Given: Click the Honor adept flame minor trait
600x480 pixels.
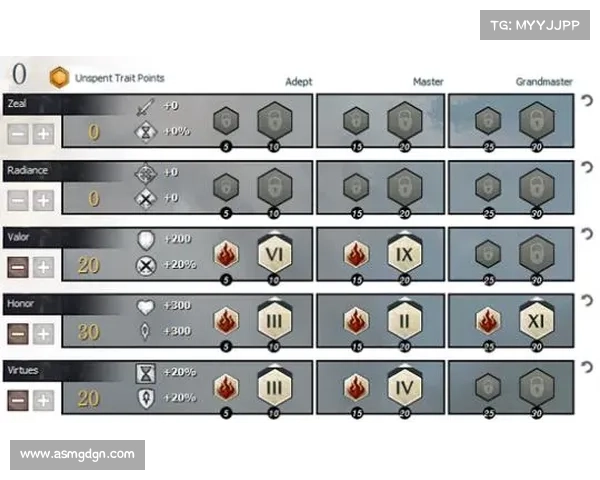Looking at the screenshot, I should tap(227, 322).
